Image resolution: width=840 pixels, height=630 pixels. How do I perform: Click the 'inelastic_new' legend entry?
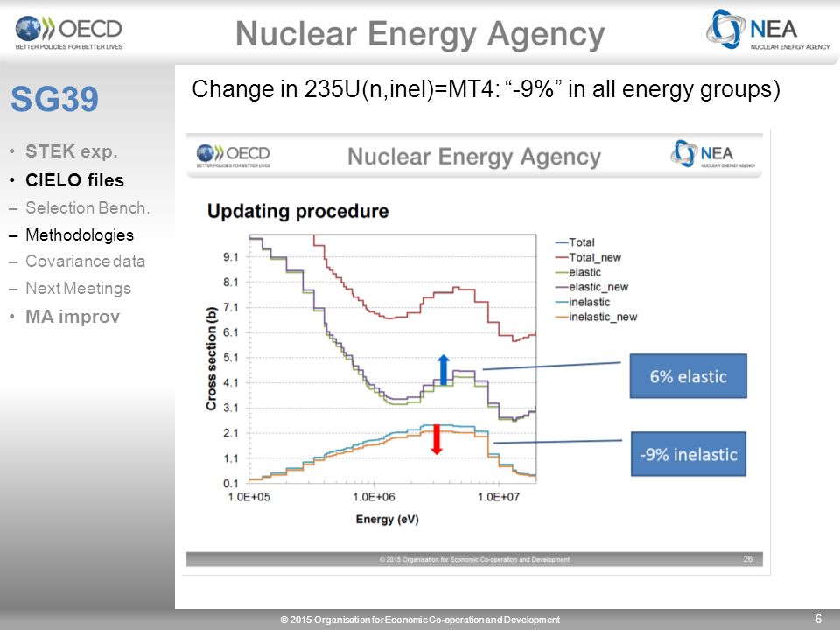click(x=596, y=317)
